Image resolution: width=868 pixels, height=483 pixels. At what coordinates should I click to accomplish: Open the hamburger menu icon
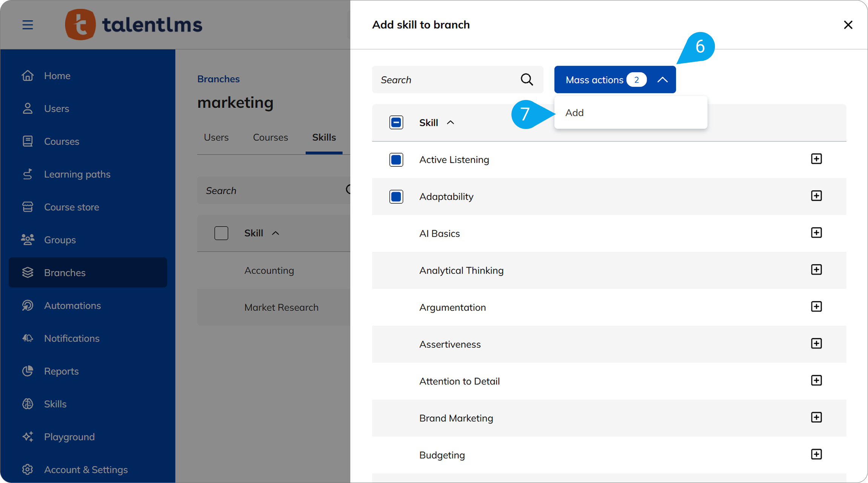click(x=28, y=25)
